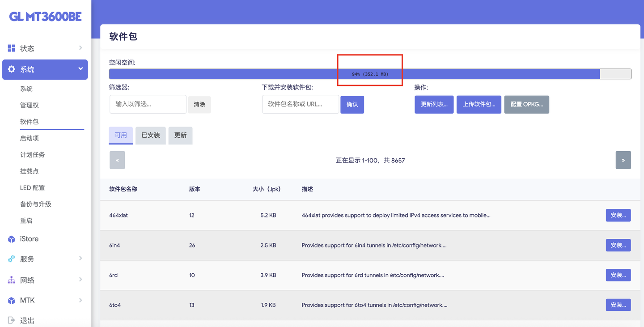The width and height of the screenshot is (644, 327).
Task: Open the 挂载点 submenu item
Action: [30, 171]
